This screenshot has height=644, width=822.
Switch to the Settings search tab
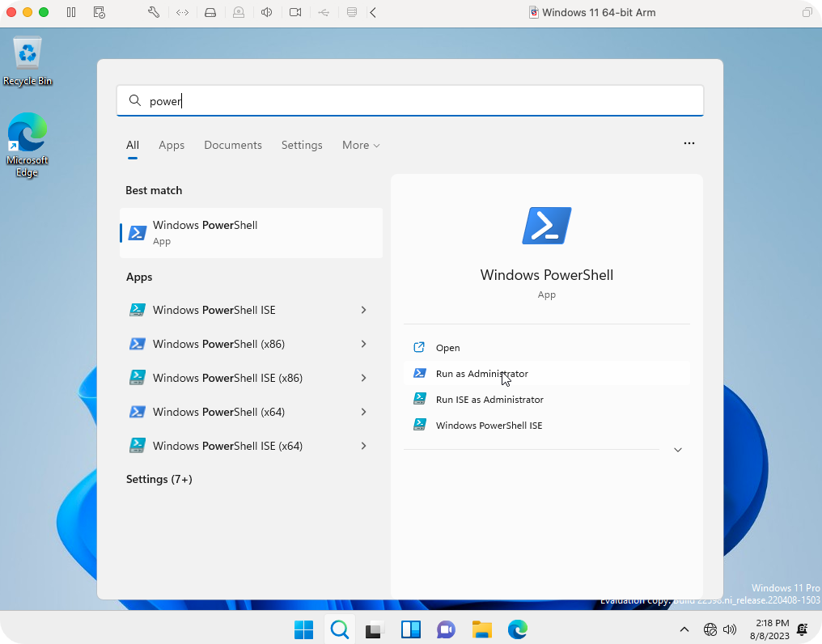pos(302,146)
